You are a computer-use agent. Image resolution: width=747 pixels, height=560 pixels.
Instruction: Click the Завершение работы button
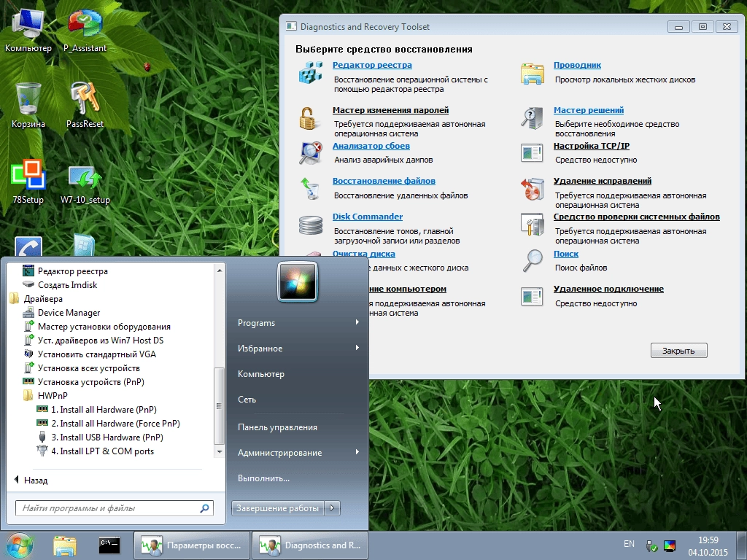277,508
